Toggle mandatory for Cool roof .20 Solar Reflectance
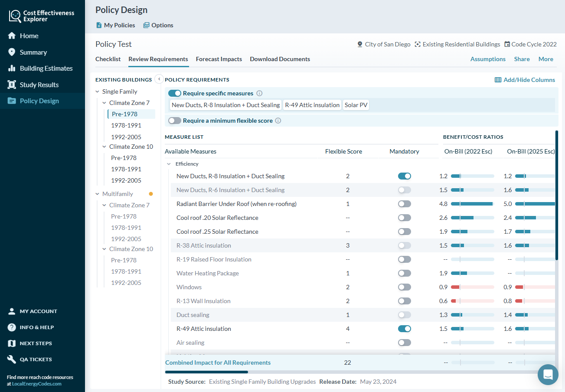This screenshot has width=565, height=392. pos(405,218)
